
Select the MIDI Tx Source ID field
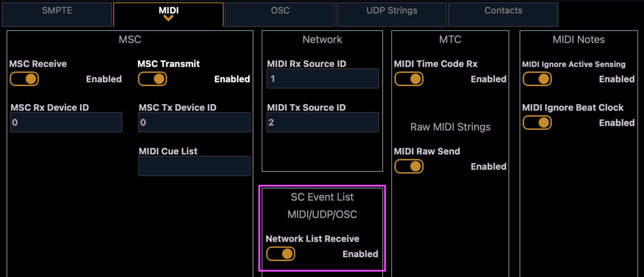point(322,122)
